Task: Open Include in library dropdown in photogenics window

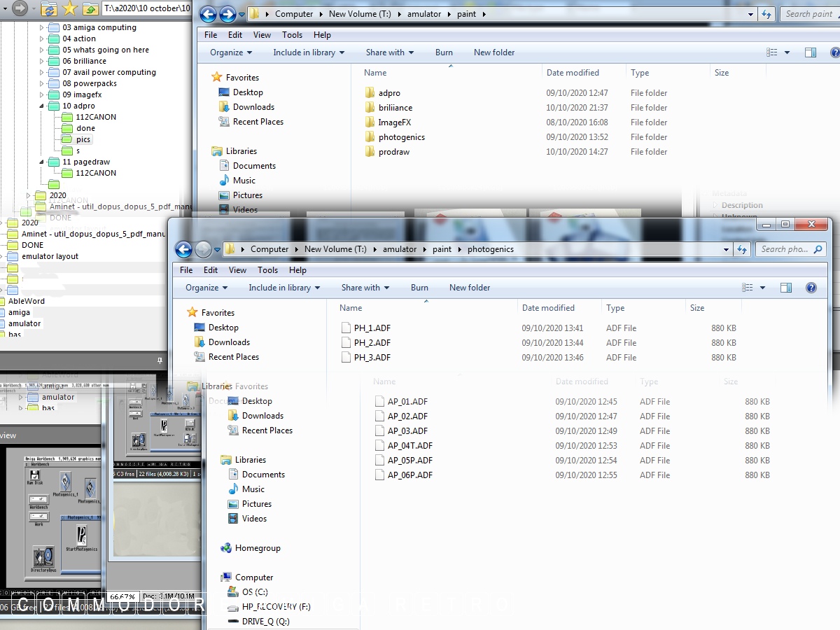Action: coord(283,288)
